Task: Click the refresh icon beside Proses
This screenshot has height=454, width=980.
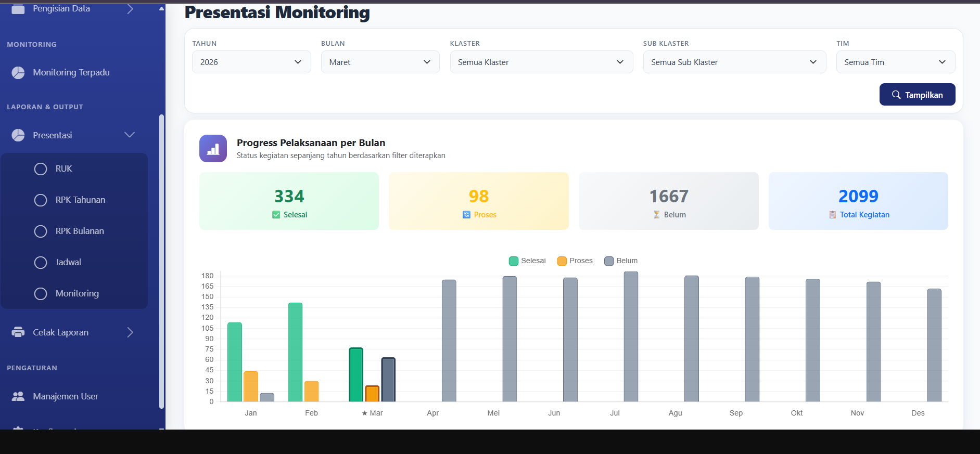Action: point(466,215)
